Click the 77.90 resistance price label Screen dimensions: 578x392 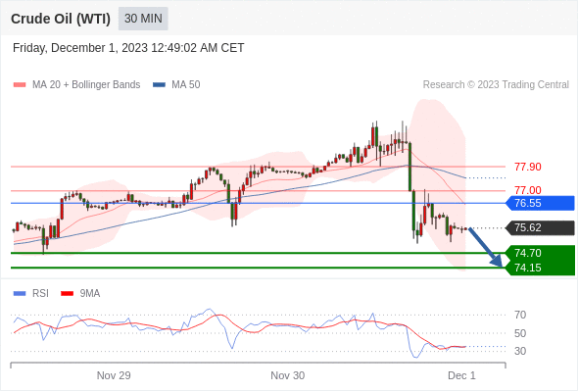[x=528, y=167]
